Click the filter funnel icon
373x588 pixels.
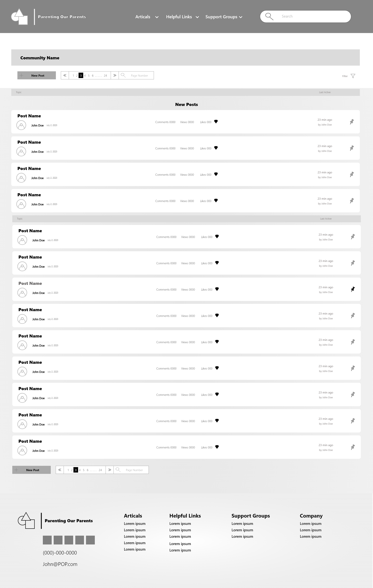pos(353,76)
